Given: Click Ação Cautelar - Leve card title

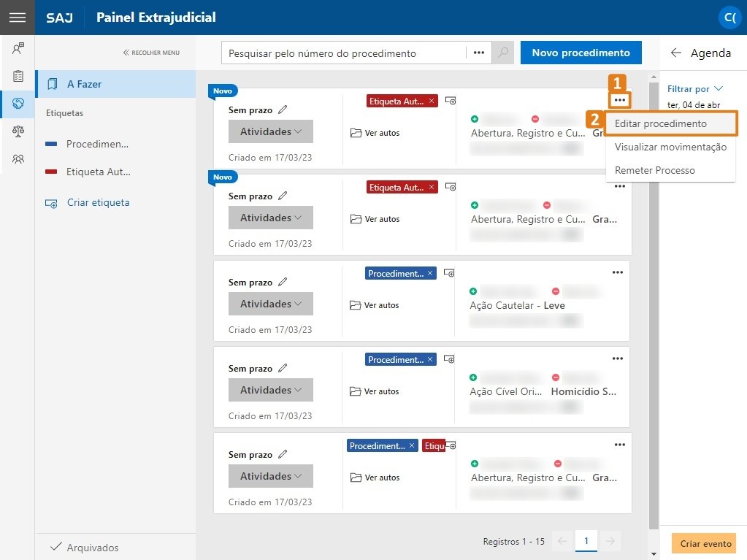Looking at the screenshot, I should pos(518,306).
